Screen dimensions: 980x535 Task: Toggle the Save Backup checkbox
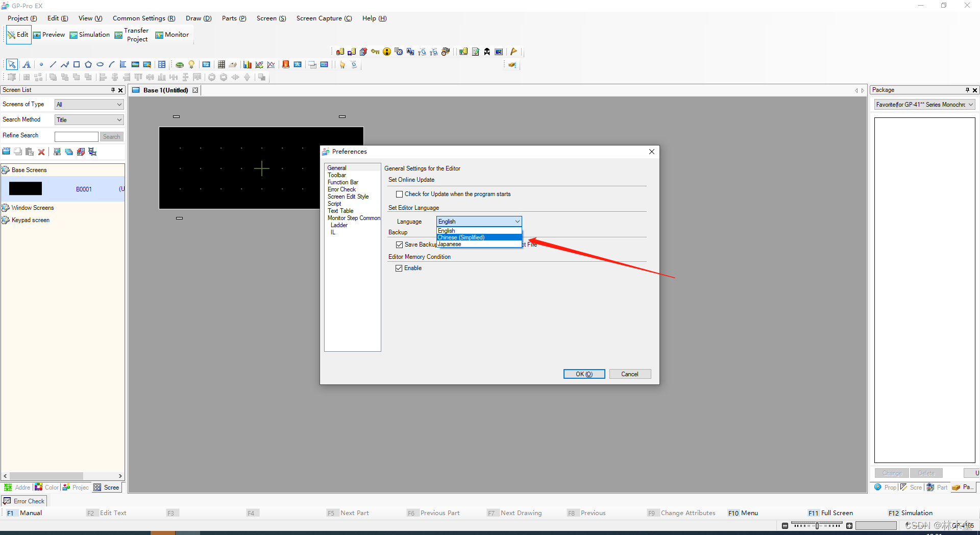tap(399, 245)
